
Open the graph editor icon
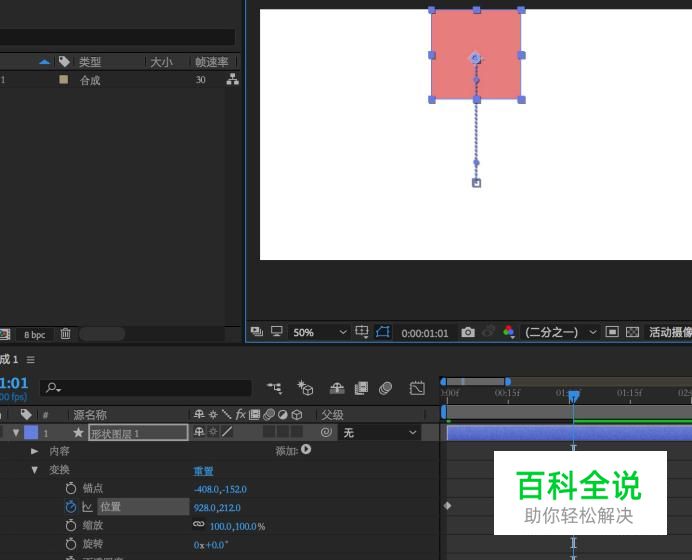click(x=417, y=388)
